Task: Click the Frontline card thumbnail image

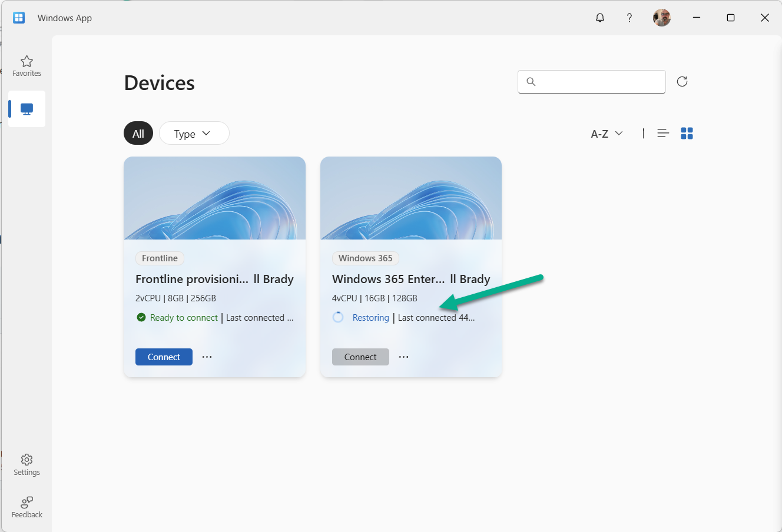Action: click(214, 198)
